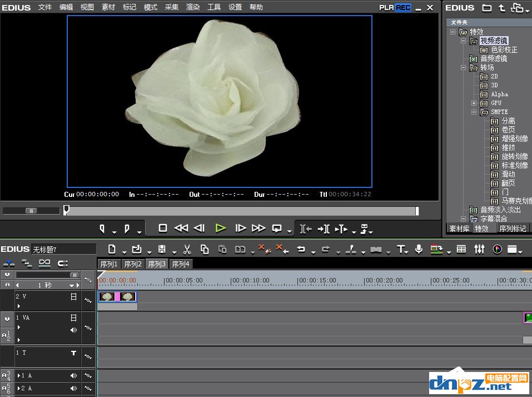
Task: Click the 00:00:10:00 timeline ruler mark
Action: click(250, 281)
